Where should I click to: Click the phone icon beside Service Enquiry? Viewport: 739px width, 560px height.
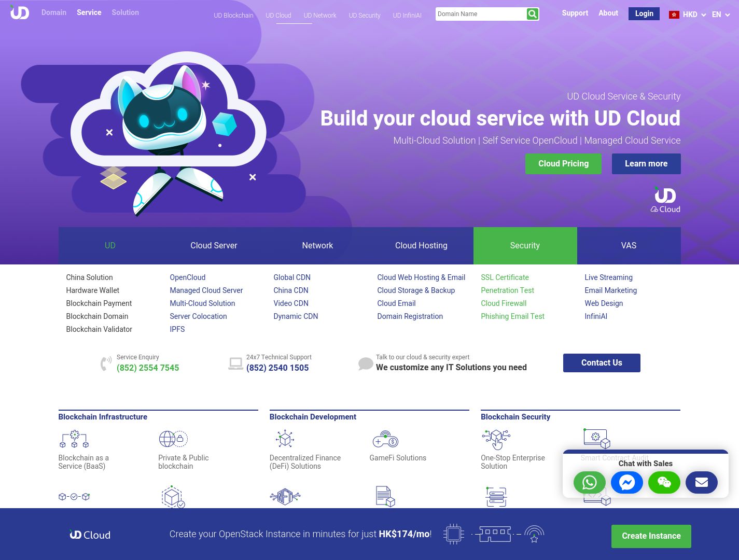tap(106, 363)
